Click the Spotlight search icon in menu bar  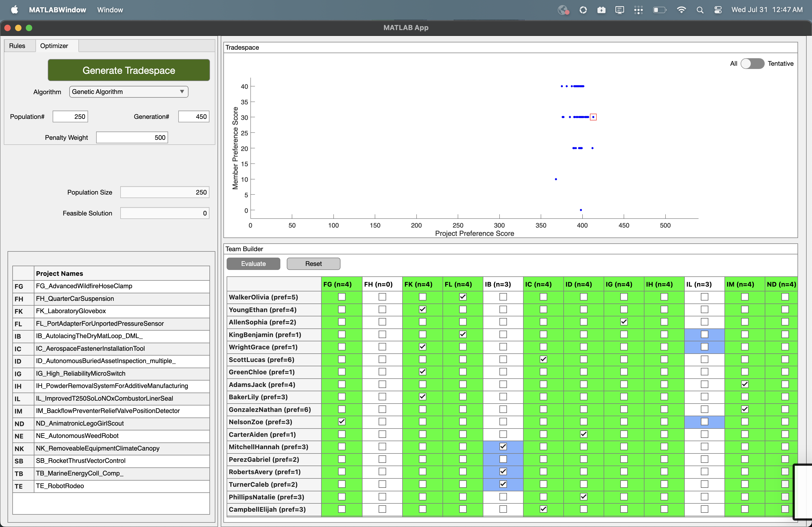coord(700,10)
